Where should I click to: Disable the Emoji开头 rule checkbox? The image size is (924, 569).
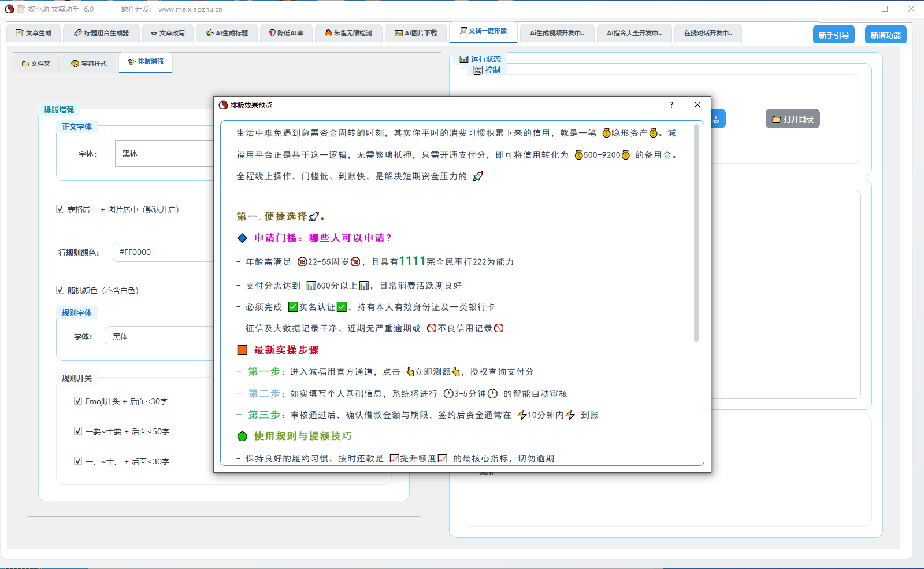(78, 401)
